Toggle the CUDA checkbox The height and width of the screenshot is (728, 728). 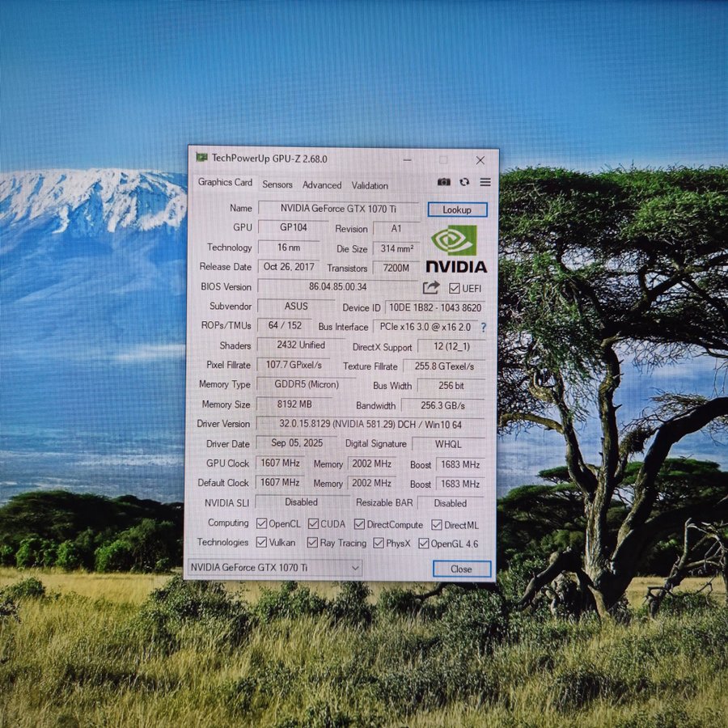coord(312,524)
